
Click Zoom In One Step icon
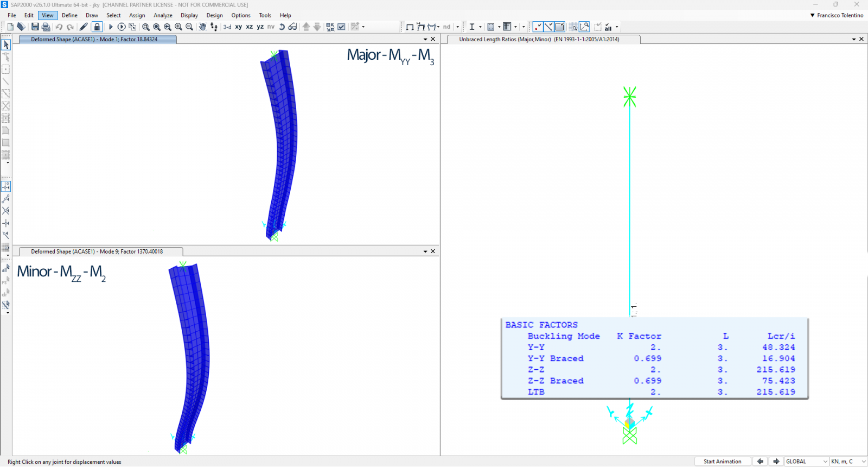(x=178, y=27)
